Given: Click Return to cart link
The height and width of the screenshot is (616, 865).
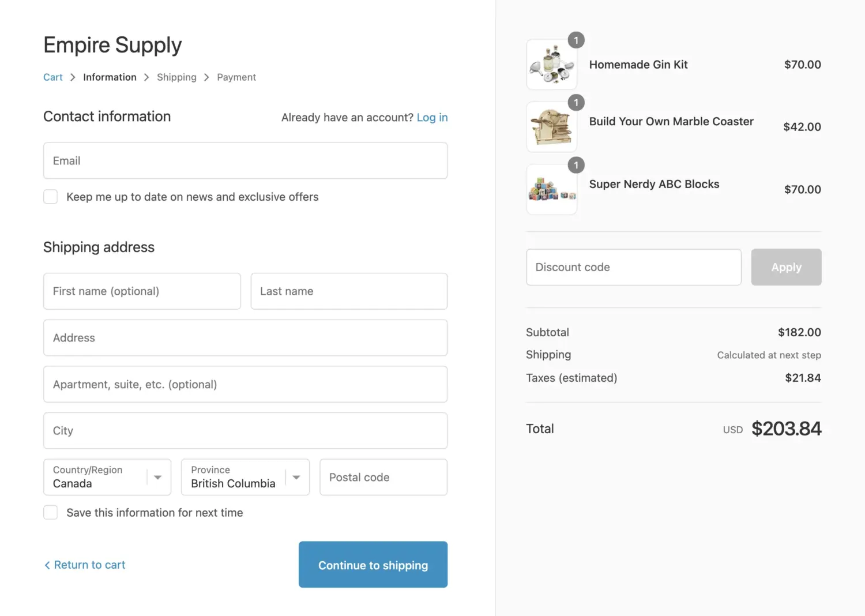Looking at the screenshot, I should 85,565.
